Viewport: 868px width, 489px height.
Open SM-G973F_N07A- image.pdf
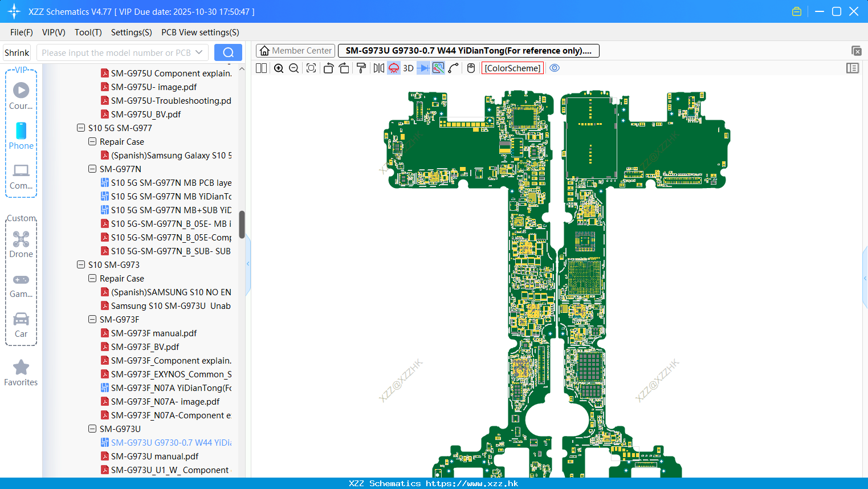click(x=165, y=401)
